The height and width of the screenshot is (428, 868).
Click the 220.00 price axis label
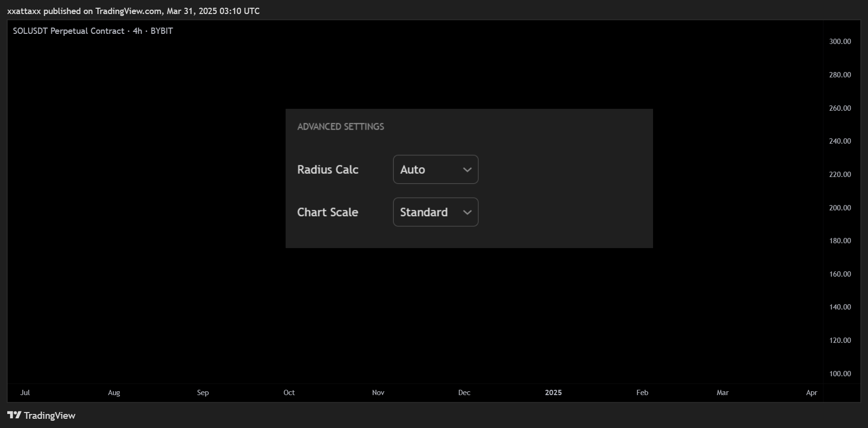(840, 175)
